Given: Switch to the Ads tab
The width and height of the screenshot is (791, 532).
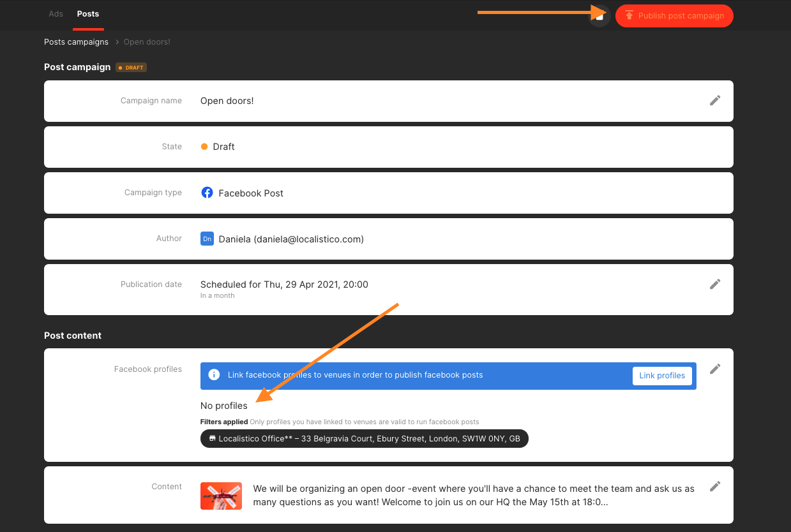Looking at the screenshot, I should click(56, 14).
